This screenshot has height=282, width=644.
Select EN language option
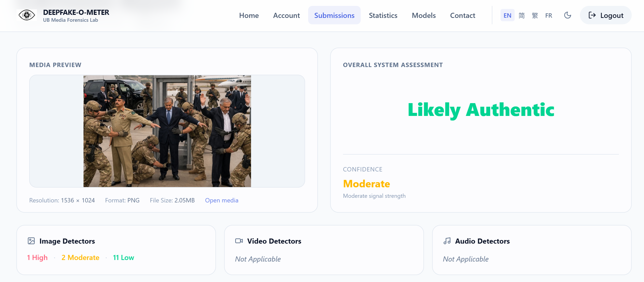pos(507,16)
